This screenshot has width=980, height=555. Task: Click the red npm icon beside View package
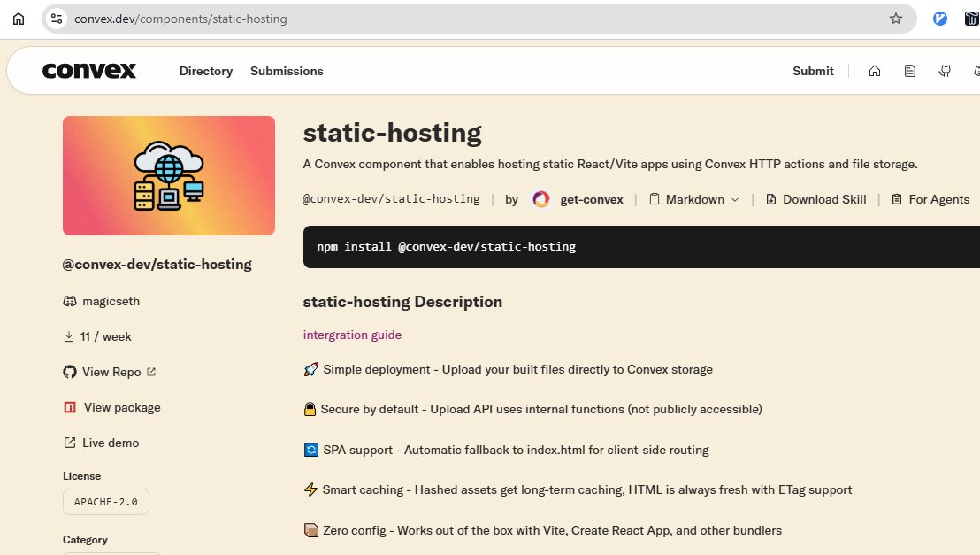point(69,407)
